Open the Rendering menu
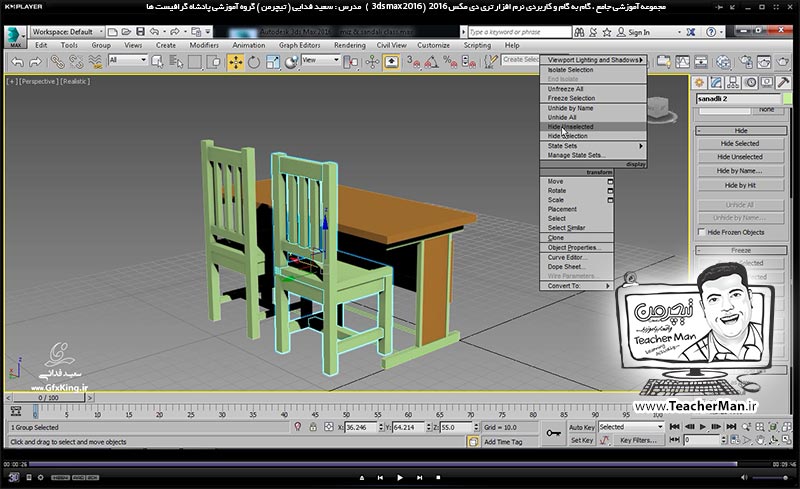800x489 pixels. (349, 45)
